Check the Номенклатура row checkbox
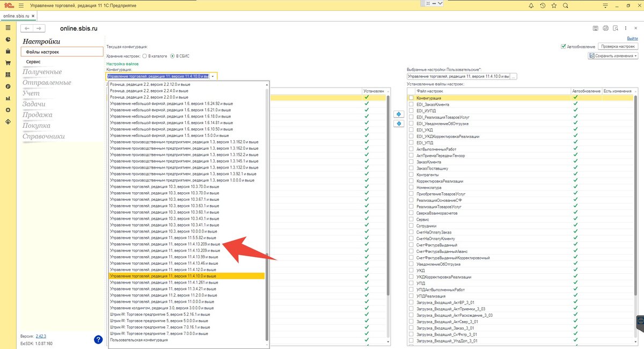 click(412, 187)
